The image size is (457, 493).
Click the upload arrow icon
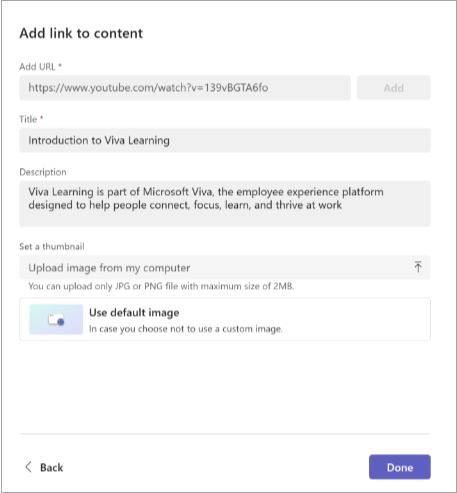pyautogui.click(x=418, y=267)
